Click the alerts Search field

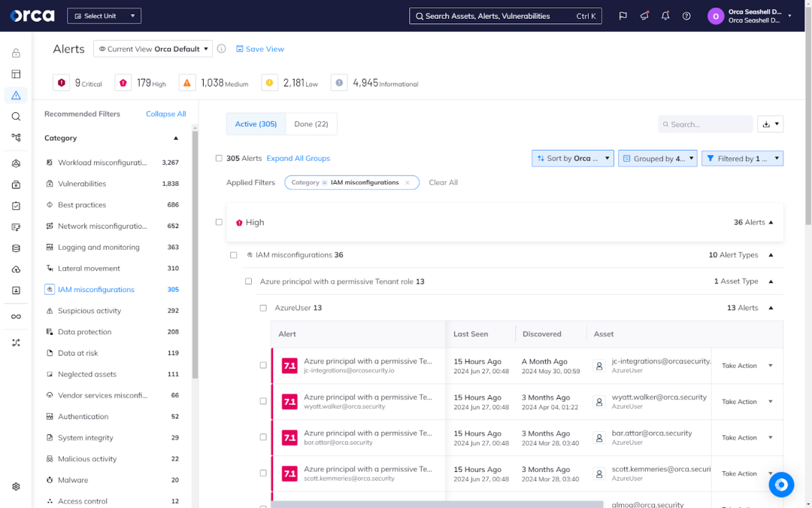(x=705, y=124)
